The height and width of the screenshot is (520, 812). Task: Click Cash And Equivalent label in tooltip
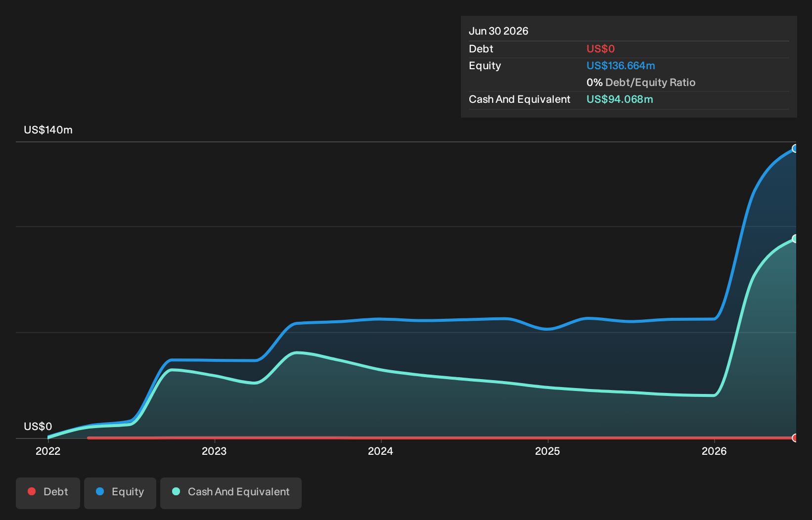tap(519, 99)
